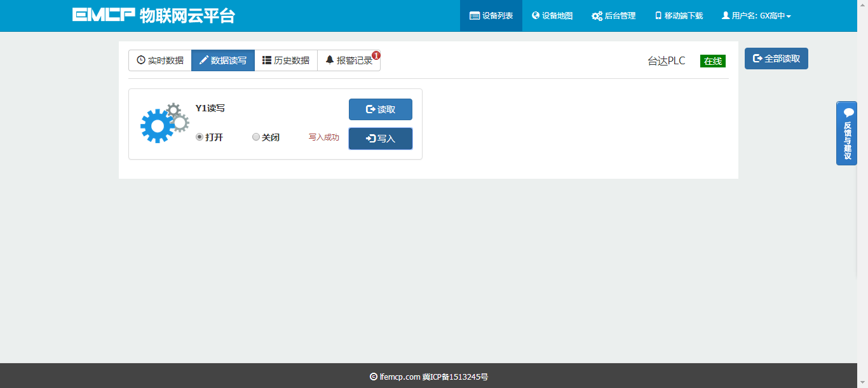This screenshot has width=868, height=388.
Task: Select the 打开 radio button
Action: 200,137
